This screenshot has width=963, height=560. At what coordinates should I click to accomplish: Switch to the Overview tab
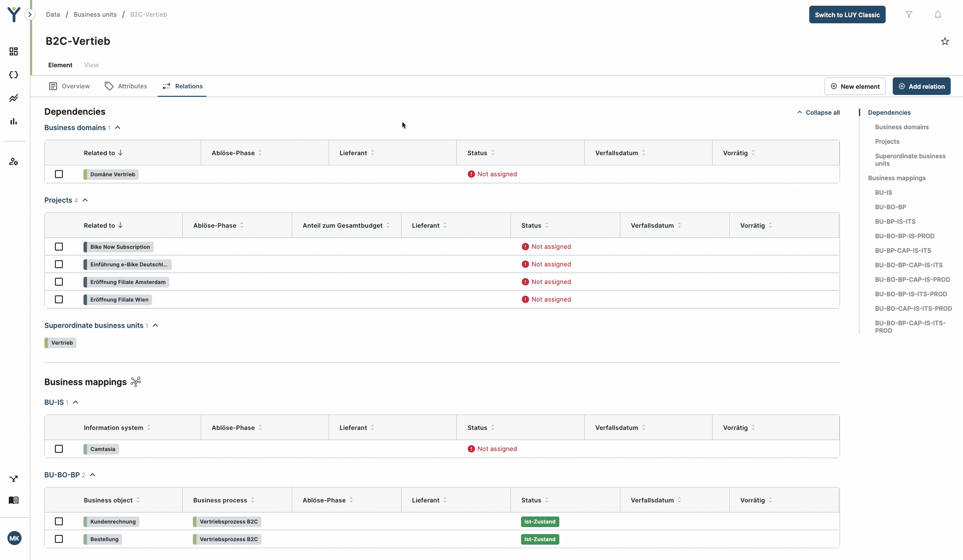click(69, 86)
